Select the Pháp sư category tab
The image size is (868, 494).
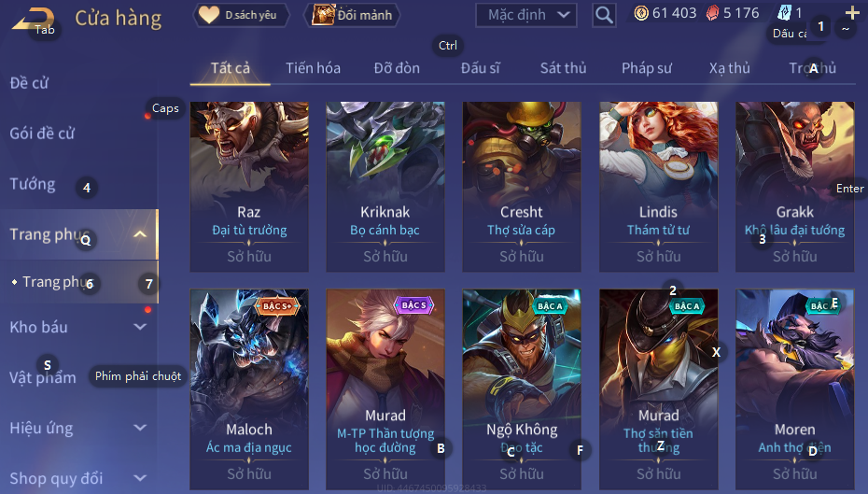click(x=646, y=68)
